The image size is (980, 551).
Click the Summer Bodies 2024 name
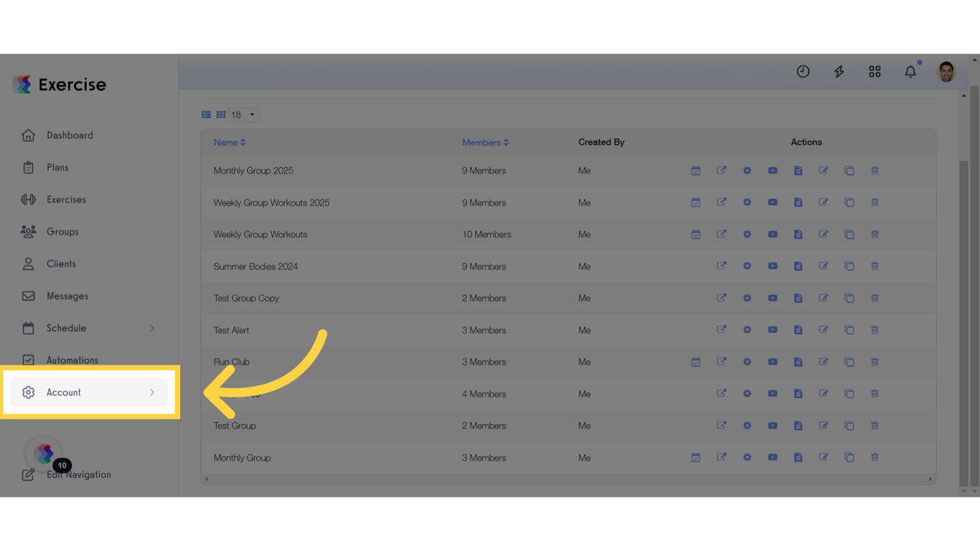[x=255, y=266]
